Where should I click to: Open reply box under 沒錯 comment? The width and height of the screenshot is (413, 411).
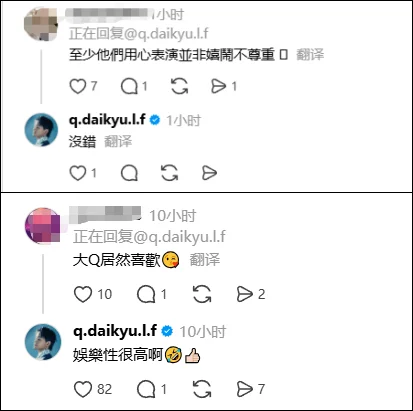(x=129, y=173)
